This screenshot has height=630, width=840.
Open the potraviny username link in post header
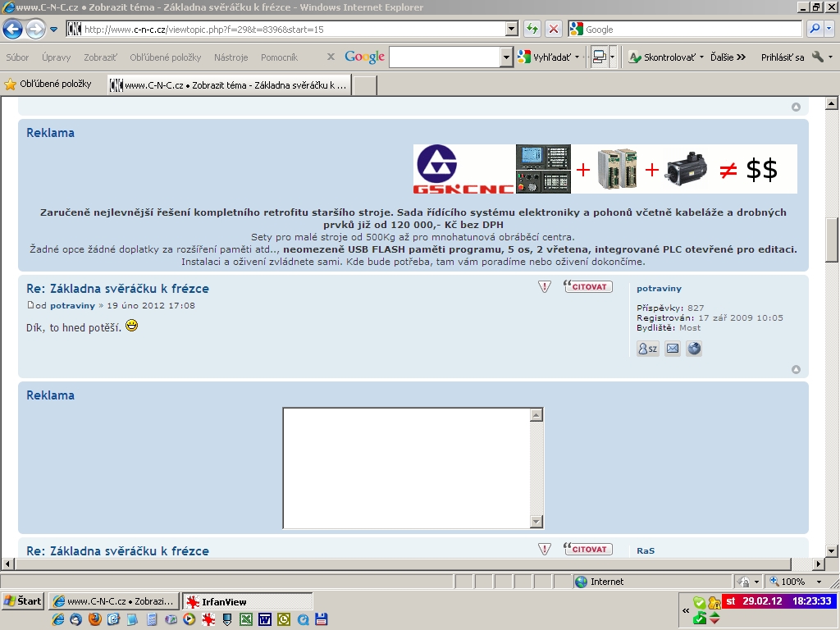point(72,305)
